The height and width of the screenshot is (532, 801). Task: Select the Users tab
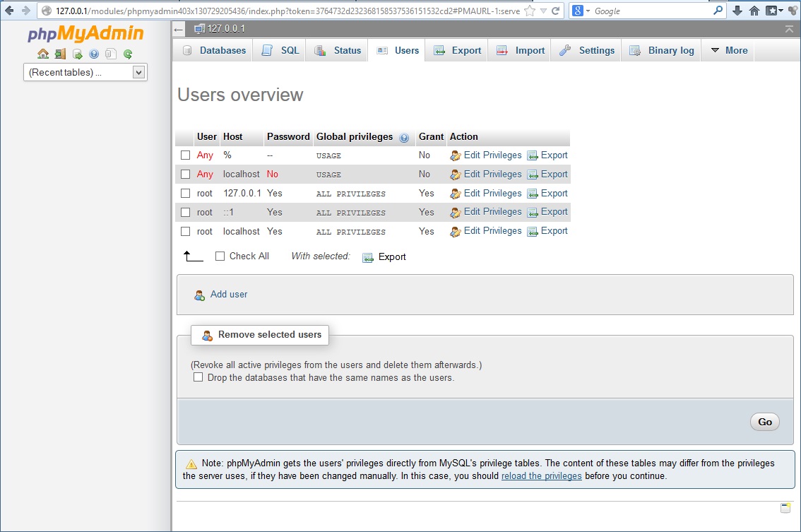[398, 51]
